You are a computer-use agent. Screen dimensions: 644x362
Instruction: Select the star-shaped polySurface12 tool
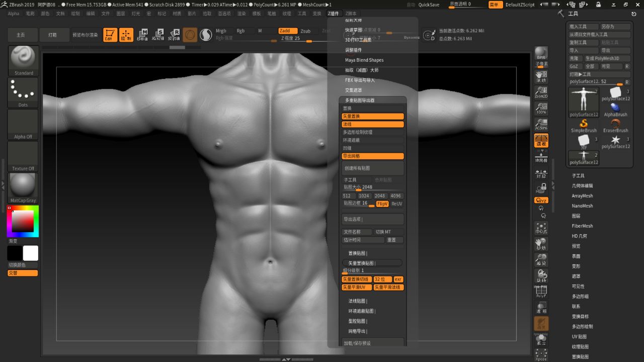pos(616,142)
